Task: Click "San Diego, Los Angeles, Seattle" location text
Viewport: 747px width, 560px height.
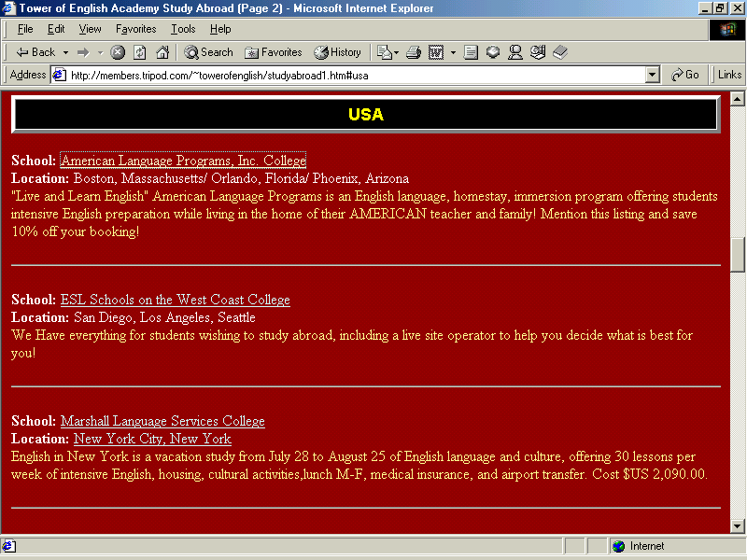Action: (164, 317)
